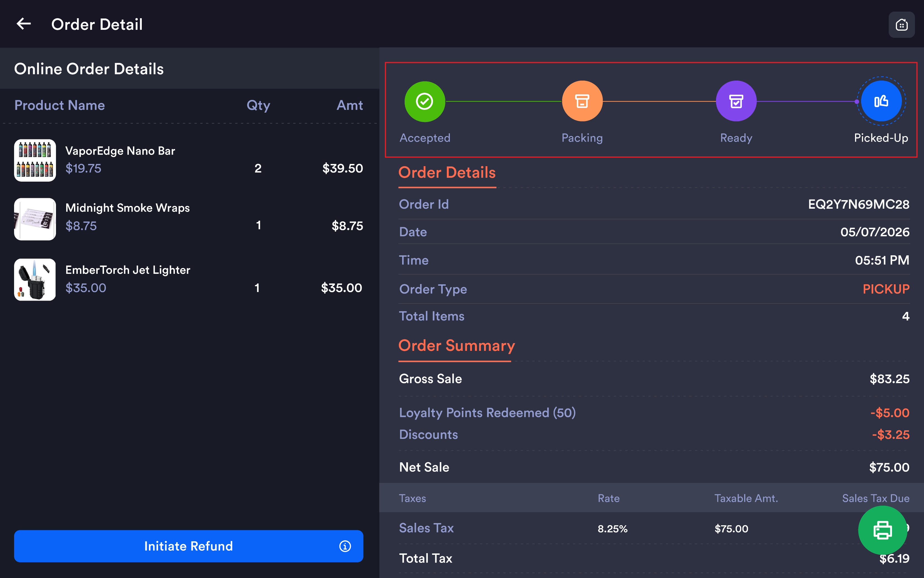The image size is (924, 578).
Task: Click the Loyalty Points Redeemed row
Action: (654, 413)
